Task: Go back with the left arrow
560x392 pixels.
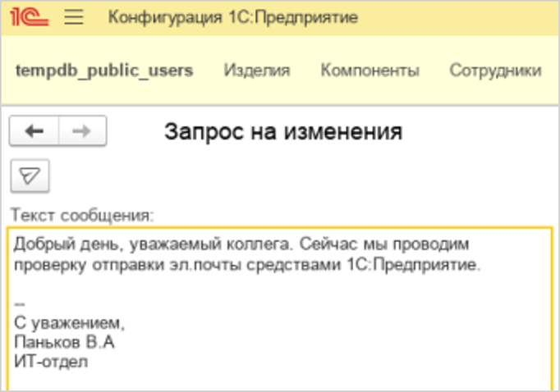Action: [34, 131]
